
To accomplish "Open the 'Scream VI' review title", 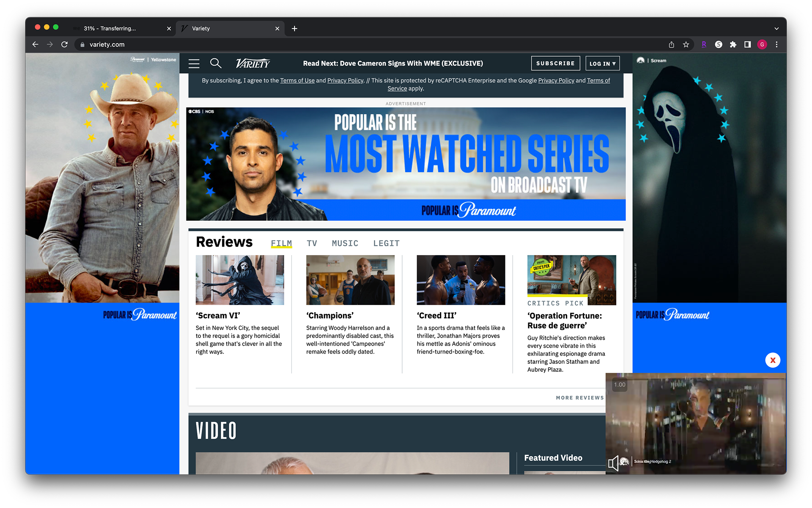I will coord(218,316).
